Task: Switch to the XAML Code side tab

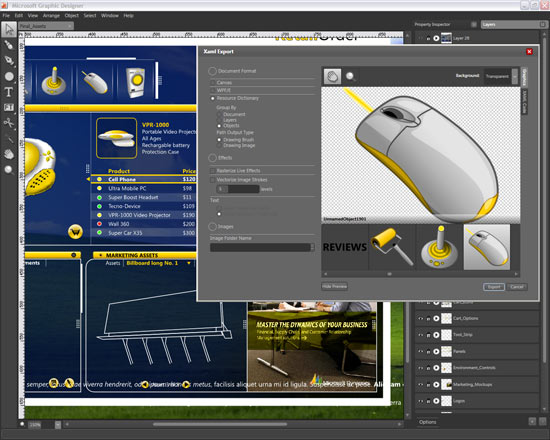Action: click(x=525, y=102)
